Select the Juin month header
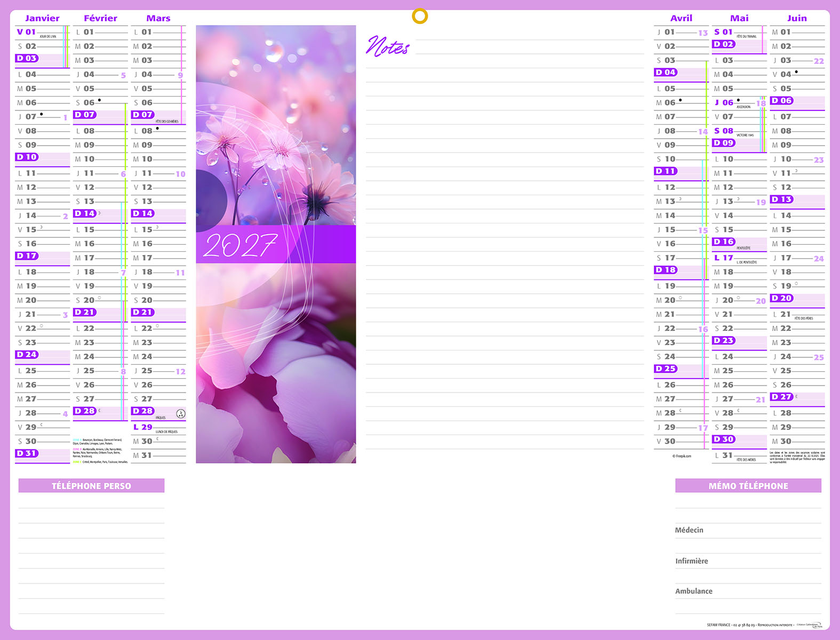The width and height of the screenshot is (840, 640). 797,18
